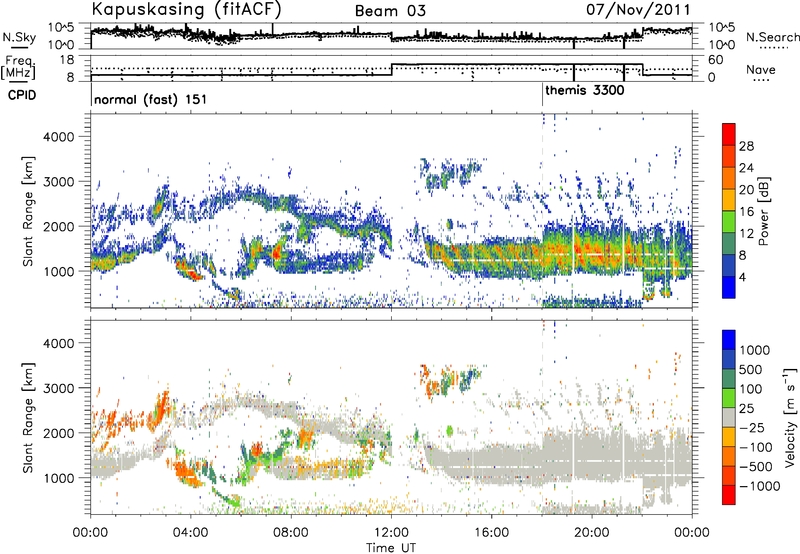Click the '12:00' time tick label
The height and width of the screenshot is (554, 800).
pyautogui.click(x=391, y=533)
